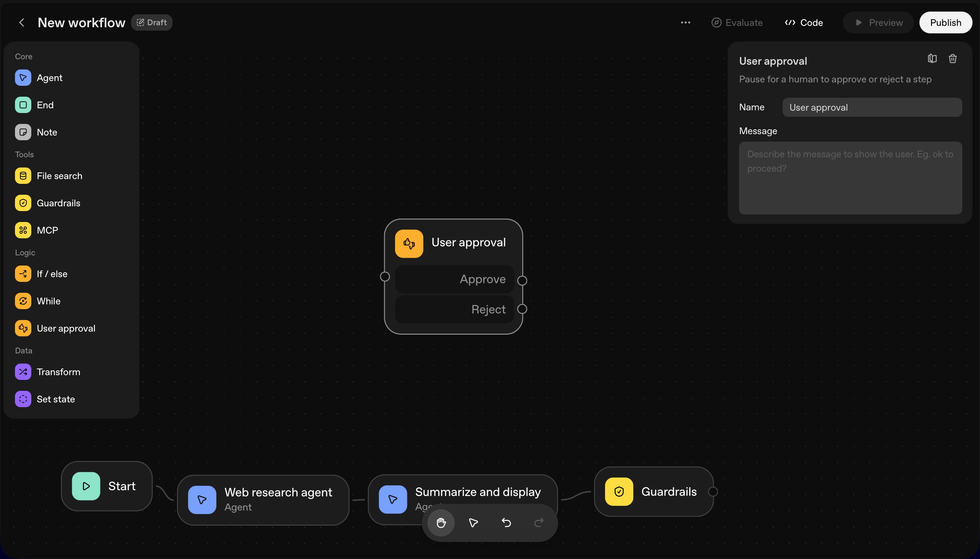980x559 pixels.
Task: Select the pointer selection tool
Action: 474,523
